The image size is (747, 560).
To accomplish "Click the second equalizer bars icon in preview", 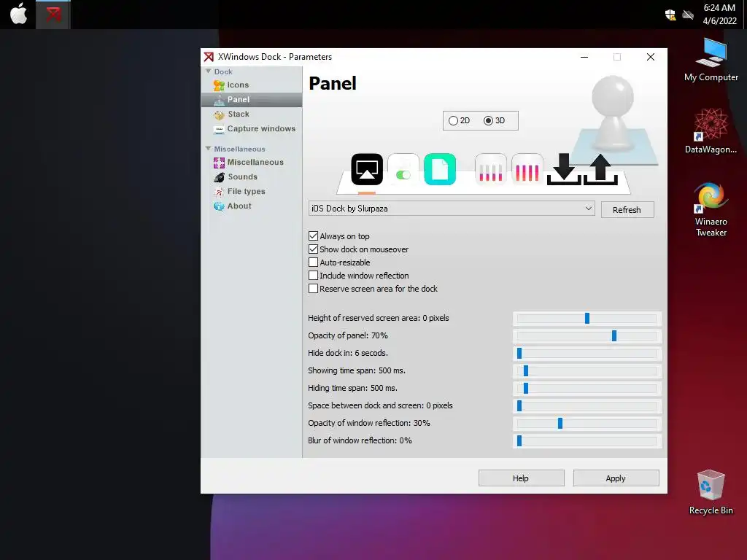I will (527, 169).
